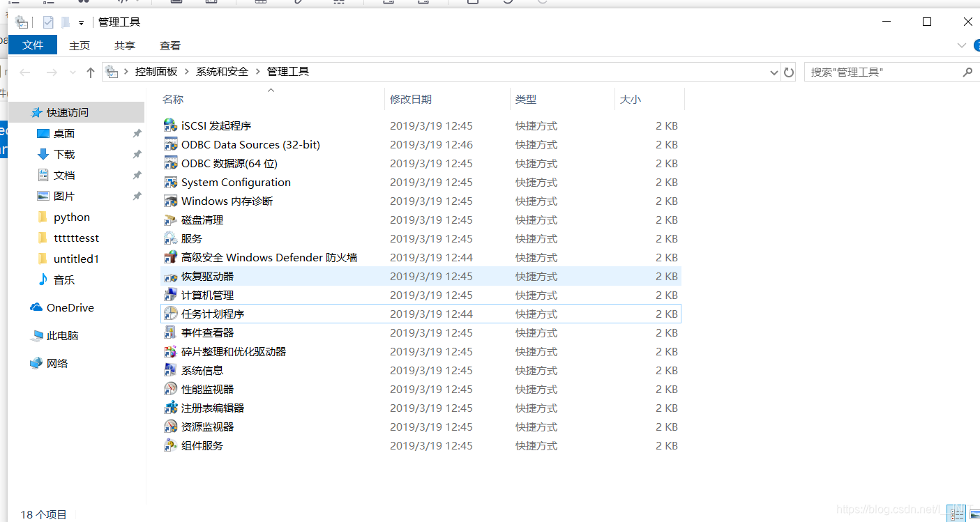Open the 文件 menu tab

33,45
